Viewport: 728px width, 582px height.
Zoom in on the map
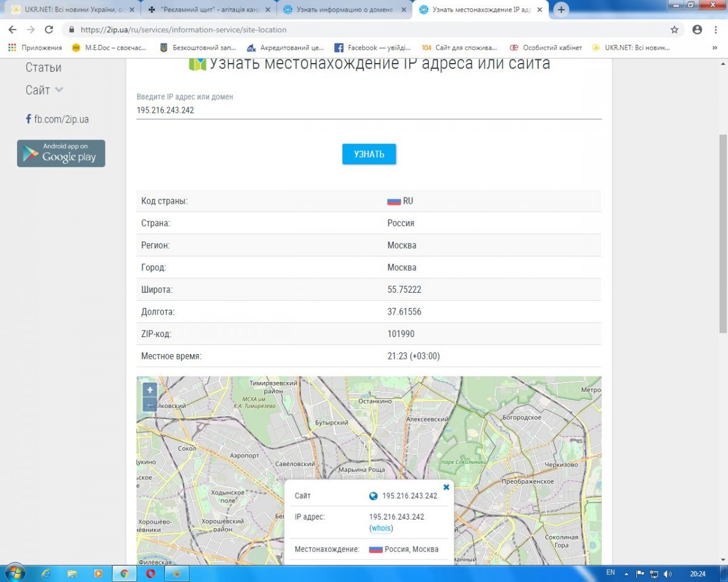(x=149, y=390)
